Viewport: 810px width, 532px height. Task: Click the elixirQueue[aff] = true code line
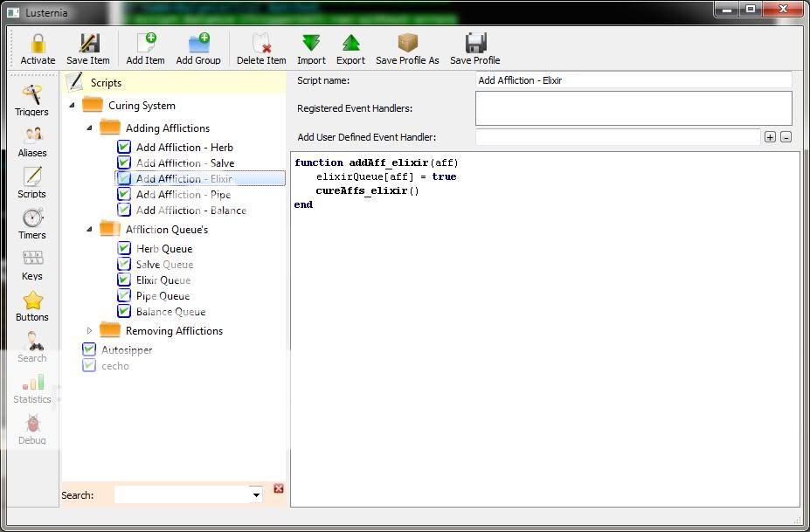(x=386, y=176)
